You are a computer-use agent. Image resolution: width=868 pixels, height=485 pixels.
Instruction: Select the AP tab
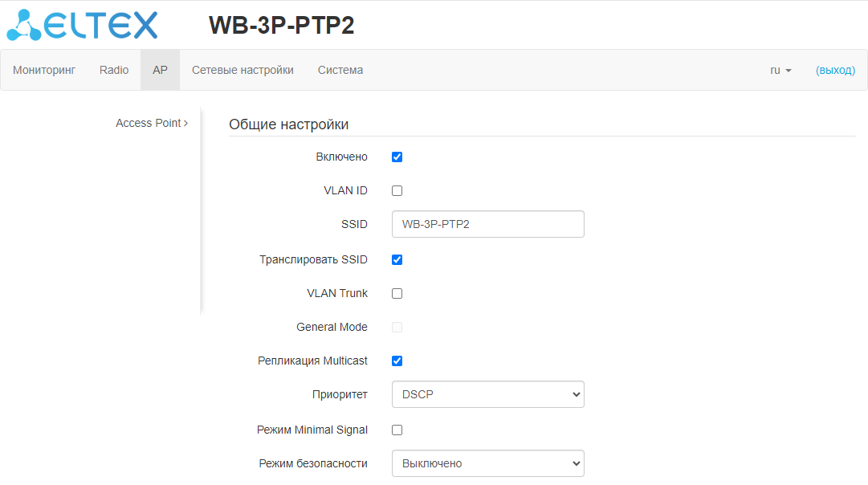coord(160,71)
